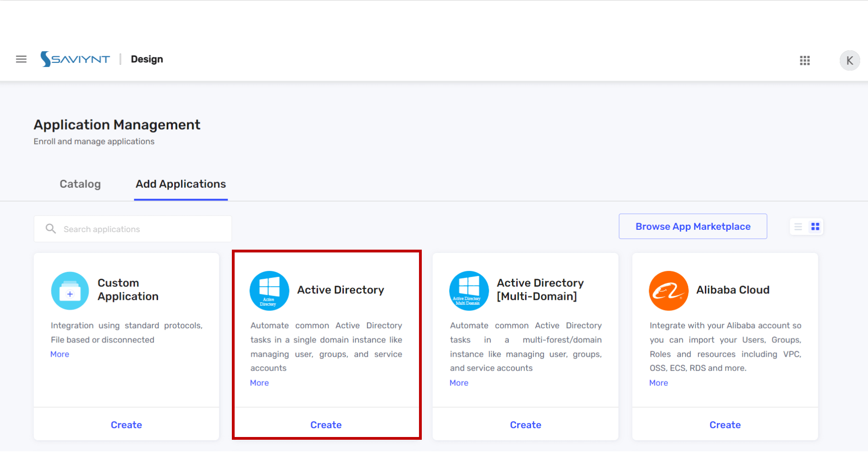Viewport: 868px width, 455px height.
Task: Click the Active Directory card title
Action: [x=341, y=290]
